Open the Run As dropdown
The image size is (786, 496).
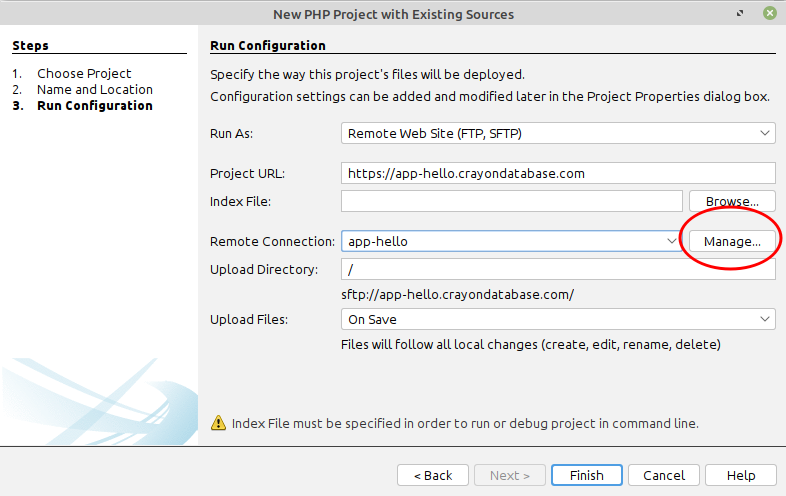[558, 133]
